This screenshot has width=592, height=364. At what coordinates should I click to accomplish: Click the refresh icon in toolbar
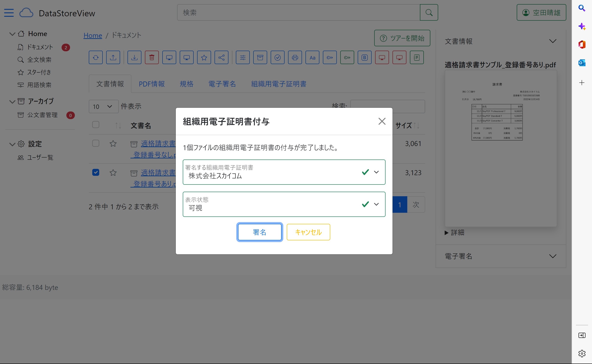(x=96, y=58)
